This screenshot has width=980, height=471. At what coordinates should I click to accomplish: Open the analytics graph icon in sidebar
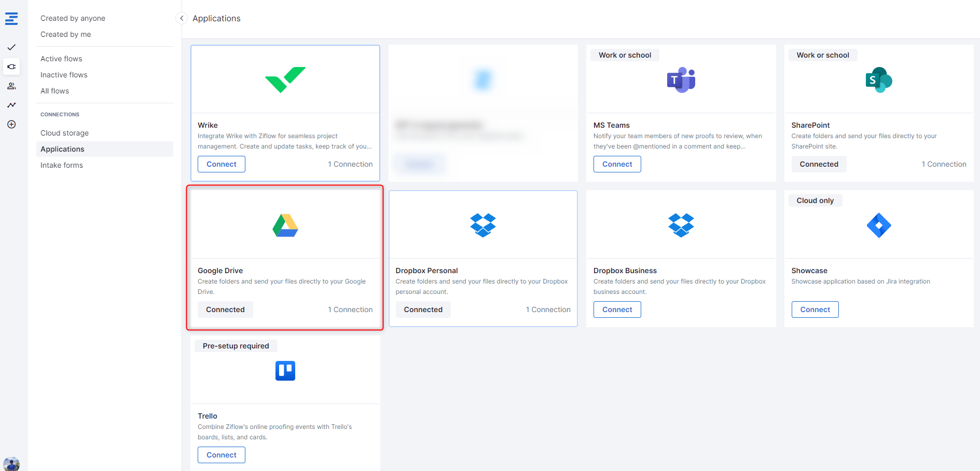[11, 105]
